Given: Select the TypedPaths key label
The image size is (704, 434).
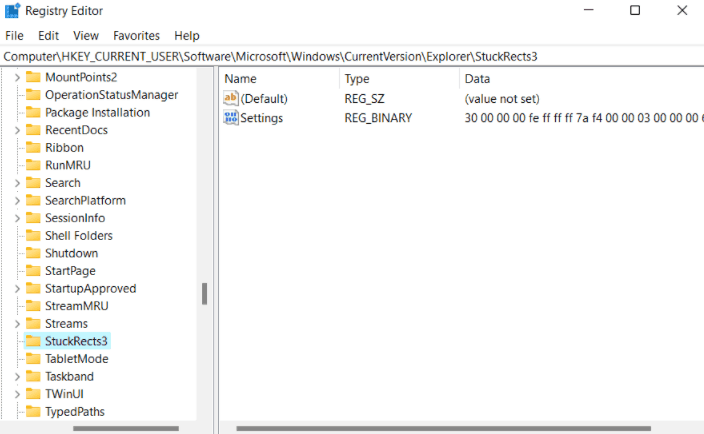Looking at the screenshot, I should click(x=75, y=412).
